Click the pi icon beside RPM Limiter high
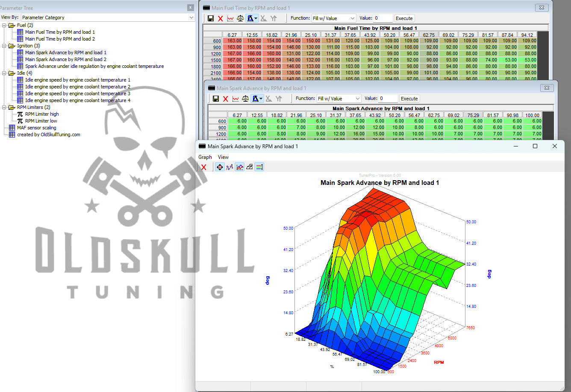This screenshot has width=571, height=392. [x=20, y=114]
